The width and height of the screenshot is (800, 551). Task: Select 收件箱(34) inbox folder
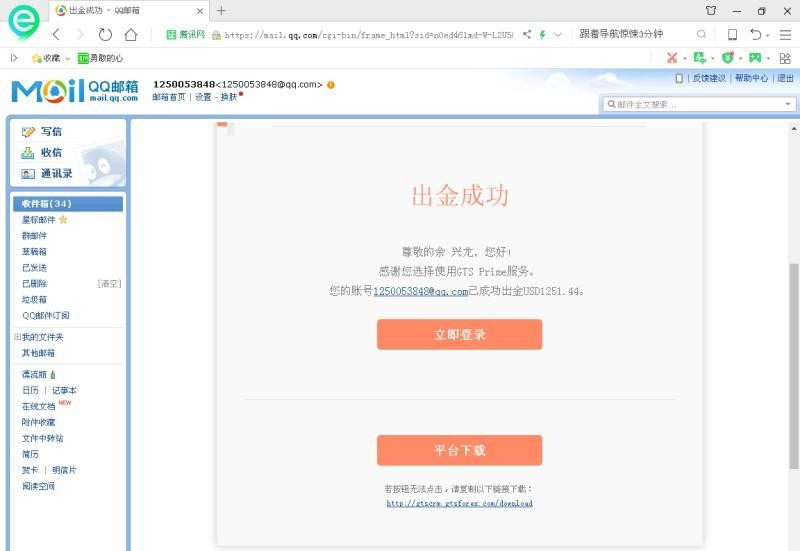[x=47, y=204]
